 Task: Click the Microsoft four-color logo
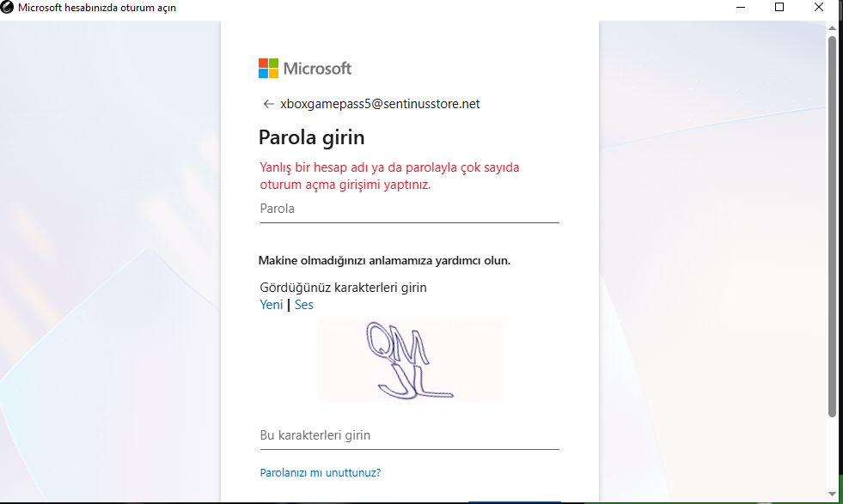tap(268, 68)
